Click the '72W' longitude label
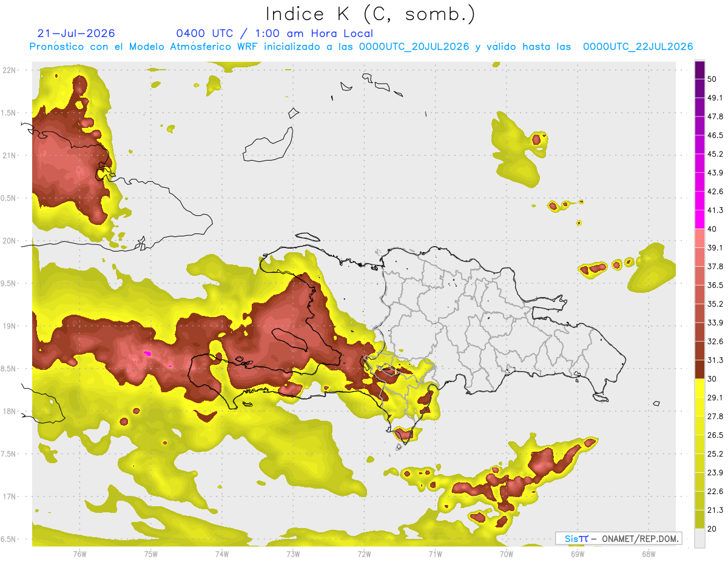728x562 pixels. coord(364,554)
